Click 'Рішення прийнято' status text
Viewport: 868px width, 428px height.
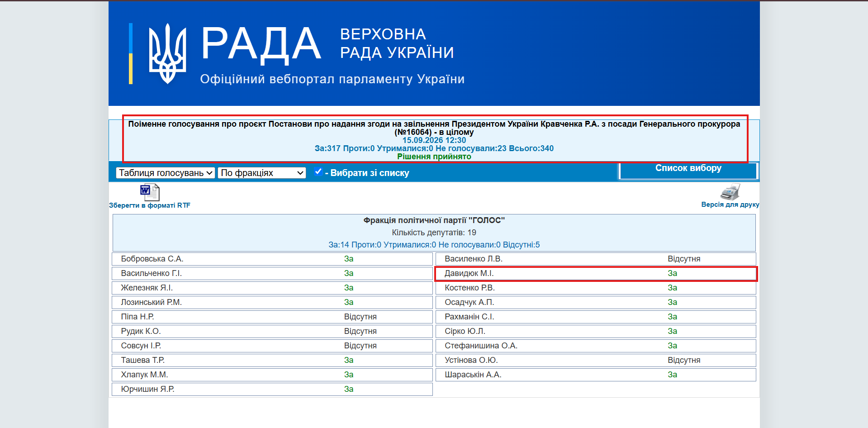coord(434,157)
